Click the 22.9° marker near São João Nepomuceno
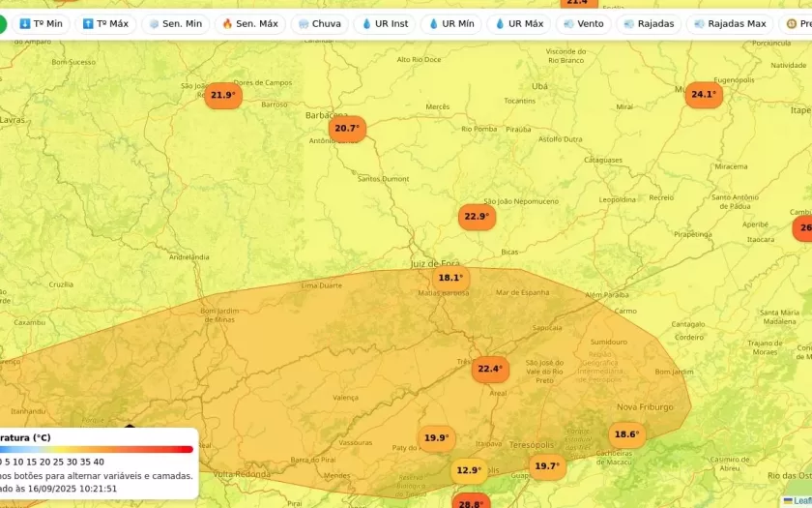 click(477, 217)
